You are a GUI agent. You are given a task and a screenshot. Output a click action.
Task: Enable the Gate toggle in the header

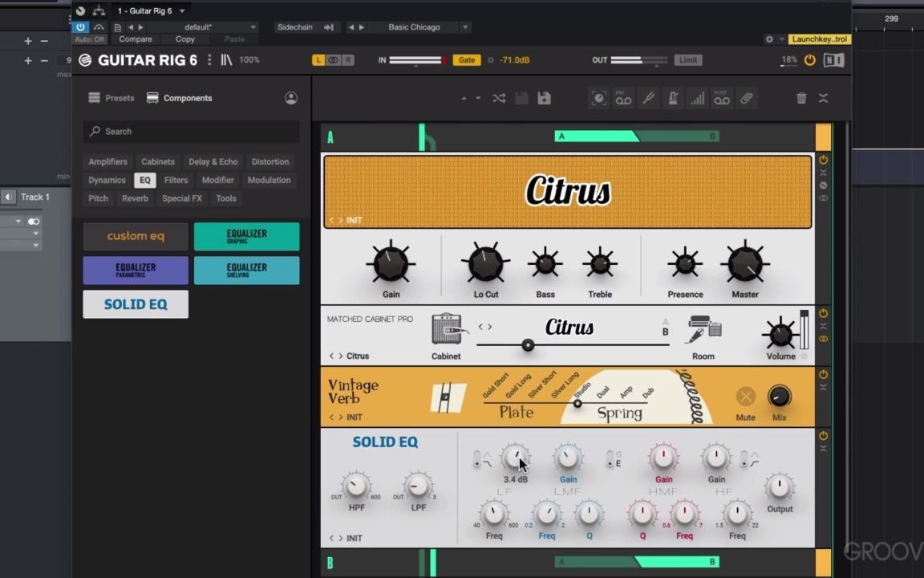466,59
